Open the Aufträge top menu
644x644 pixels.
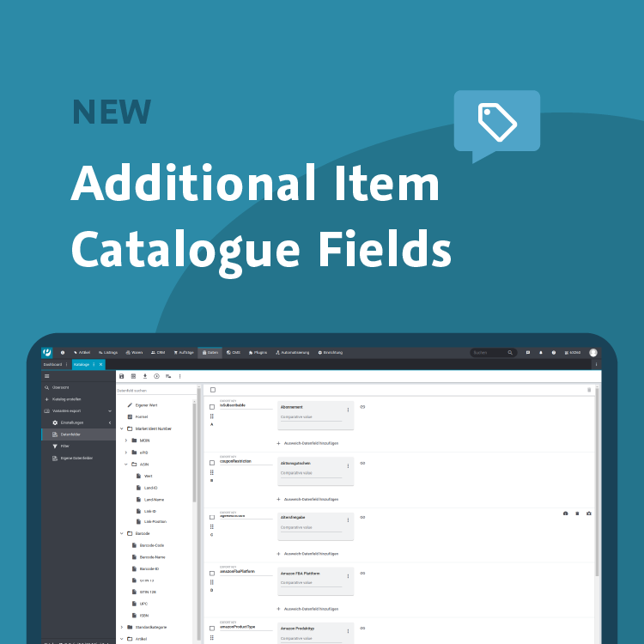[184, 352]
